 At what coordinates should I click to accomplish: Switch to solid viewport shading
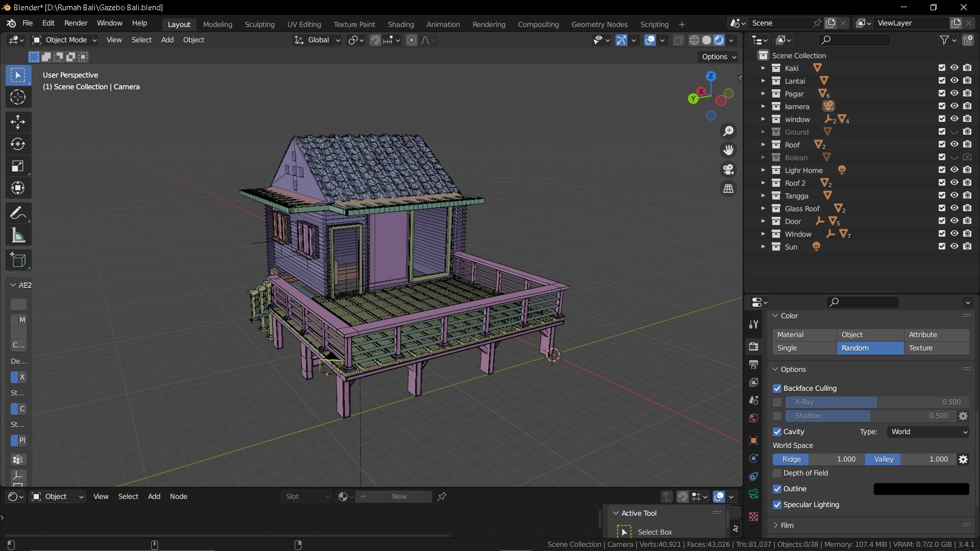706,40
